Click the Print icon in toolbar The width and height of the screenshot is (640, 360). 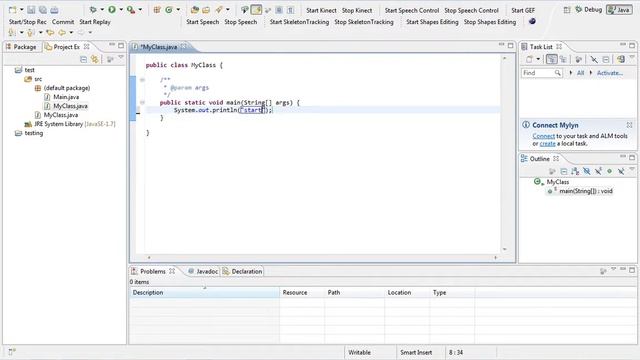54,10
